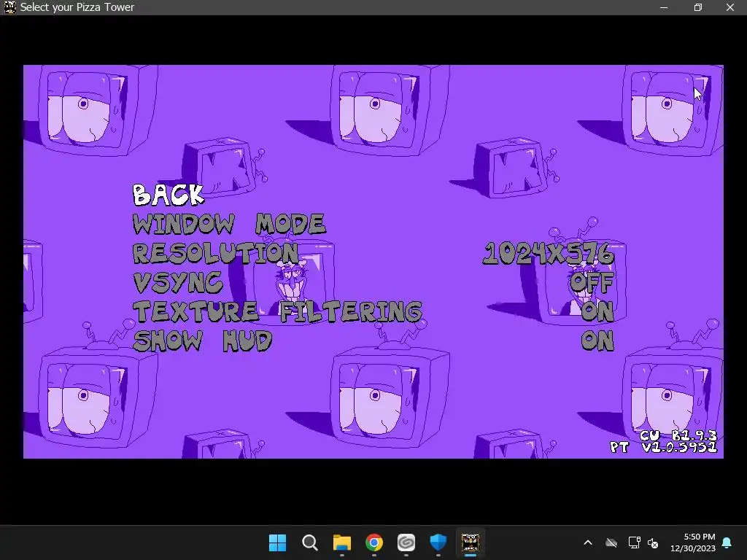
Task: Click the muted volume tray icon
Action: coord(653,542)
